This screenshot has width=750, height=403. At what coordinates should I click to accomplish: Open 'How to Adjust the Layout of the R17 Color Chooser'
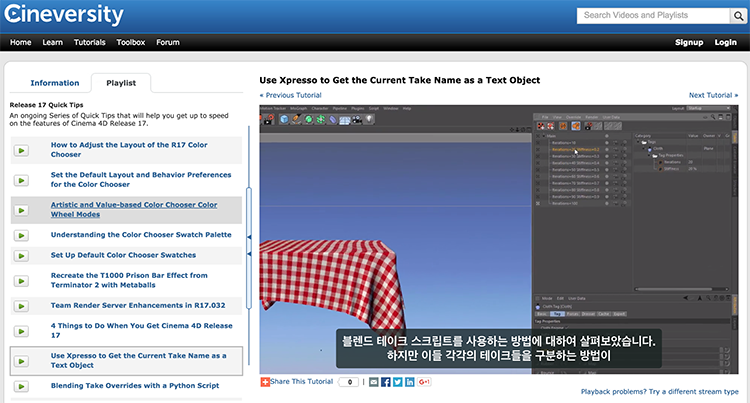pos(129,150)
